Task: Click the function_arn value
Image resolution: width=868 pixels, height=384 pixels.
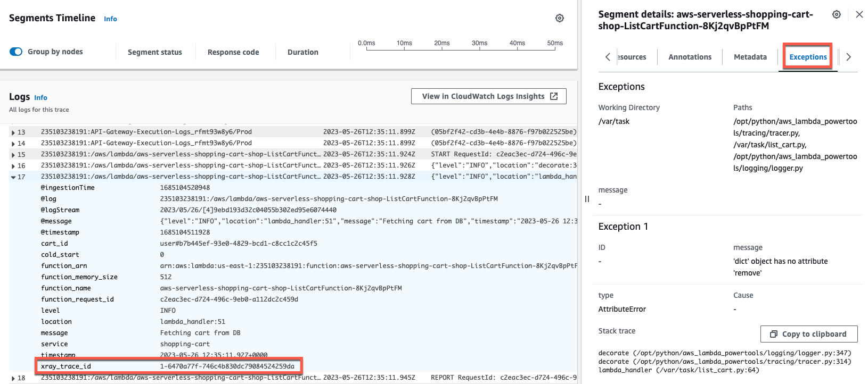Action: [369, 266]
